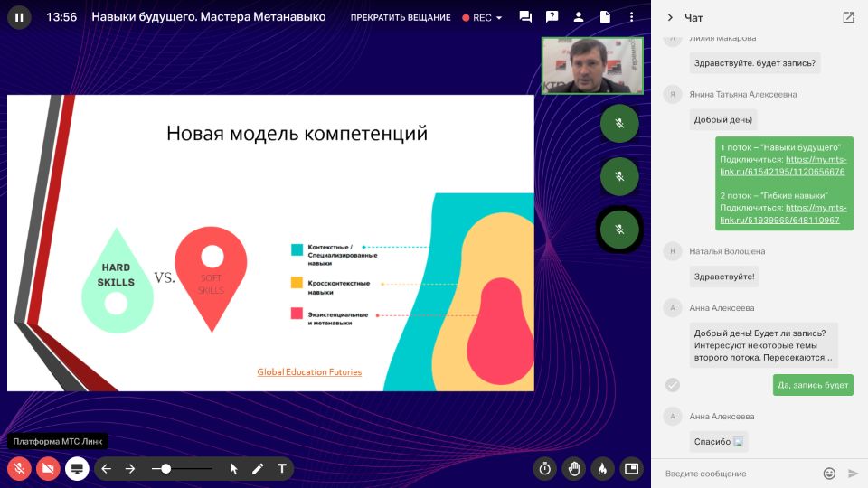
Task: Click the 13:56 timer display
Action: (61, 17)
